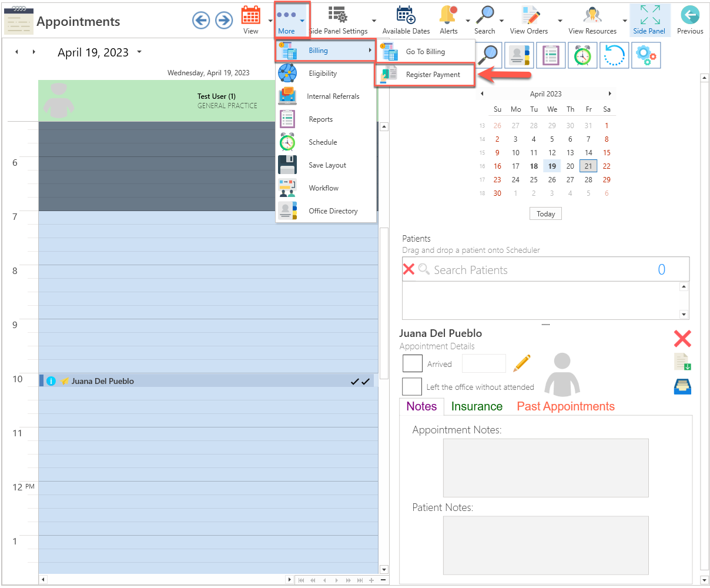The width and height of the screenshot is (710, 588).
Task: Select Save Layout menu item
Action: pos(326,165)
